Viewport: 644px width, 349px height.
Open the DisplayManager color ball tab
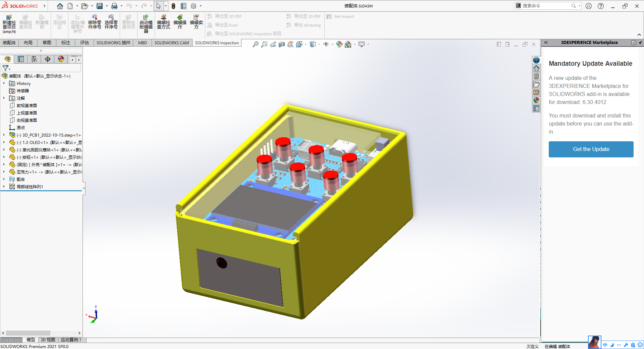click(x=61, y=59)
